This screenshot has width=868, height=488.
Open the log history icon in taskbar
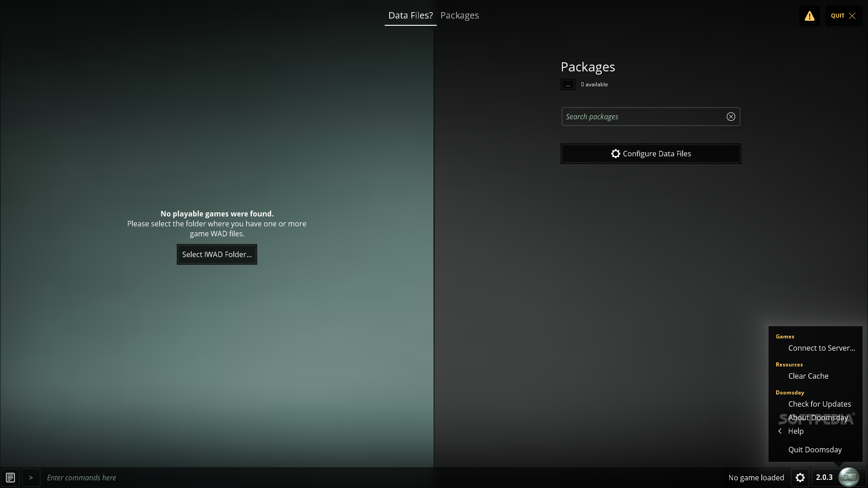coord(10,478)
